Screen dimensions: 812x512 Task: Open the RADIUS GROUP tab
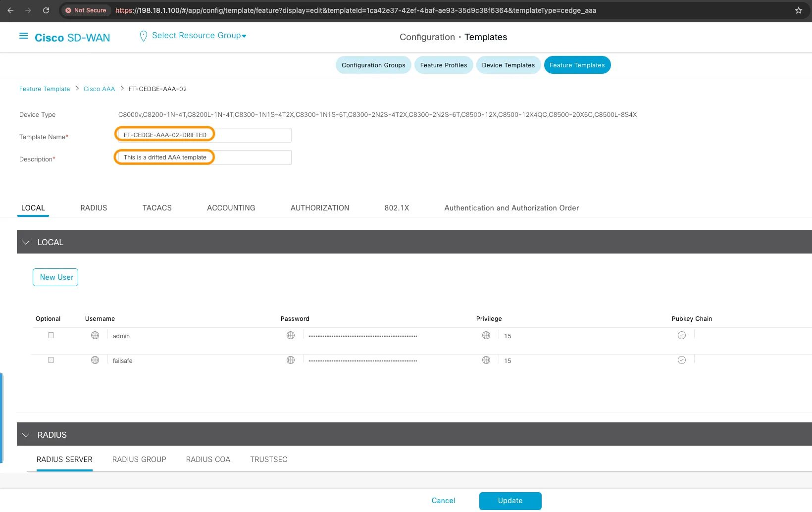139,460
